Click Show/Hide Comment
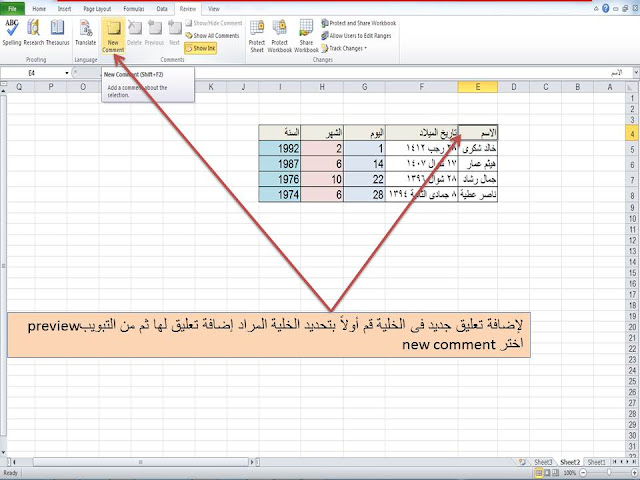Viewport: 640px width, 480px height. tap(214, 23)
